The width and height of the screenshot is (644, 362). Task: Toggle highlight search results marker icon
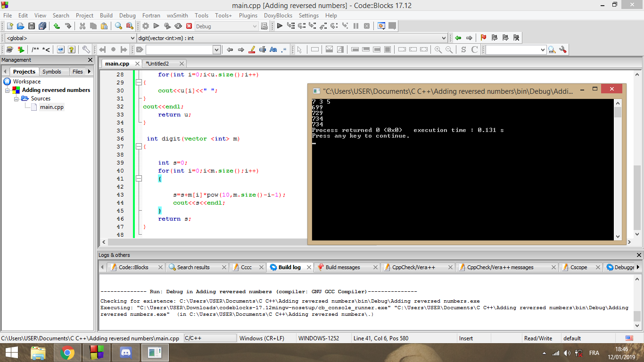coord(252,49)
